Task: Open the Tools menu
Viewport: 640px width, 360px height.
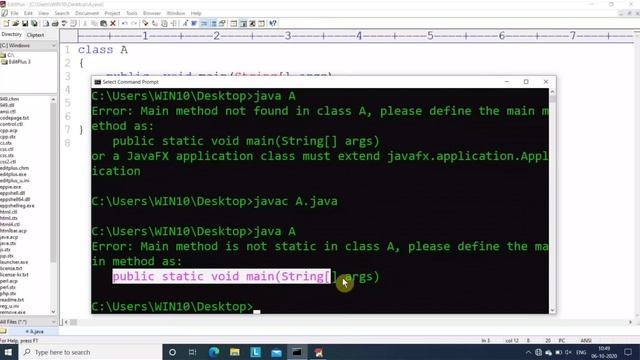Action: [x=131, y=13]
